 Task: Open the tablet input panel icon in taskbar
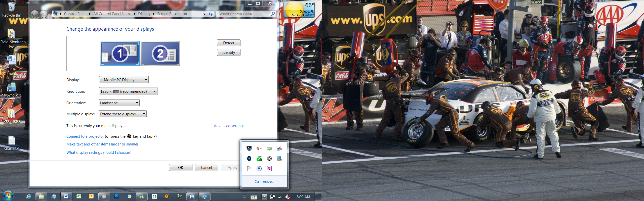tap(254, 197)
